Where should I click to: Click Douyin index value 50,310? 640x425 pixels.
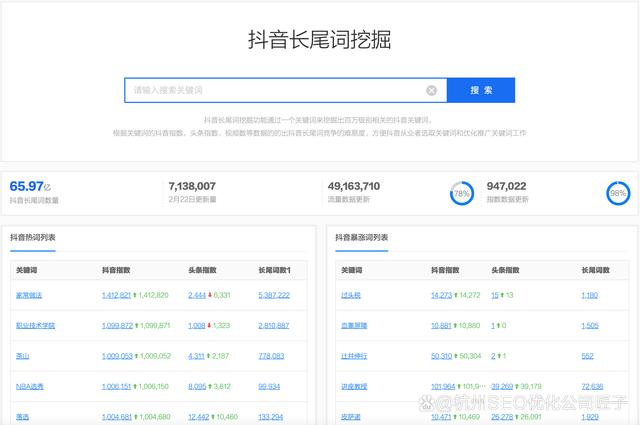click(x=442, y=356)
